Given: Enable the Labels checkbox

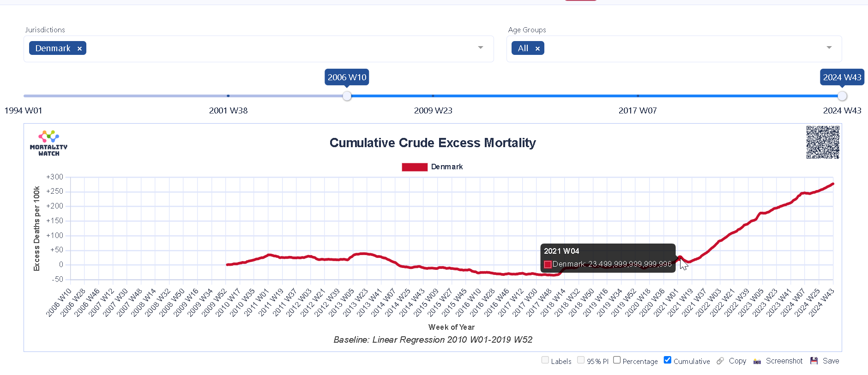Looking at the screenshot, I should coord(545,360).
